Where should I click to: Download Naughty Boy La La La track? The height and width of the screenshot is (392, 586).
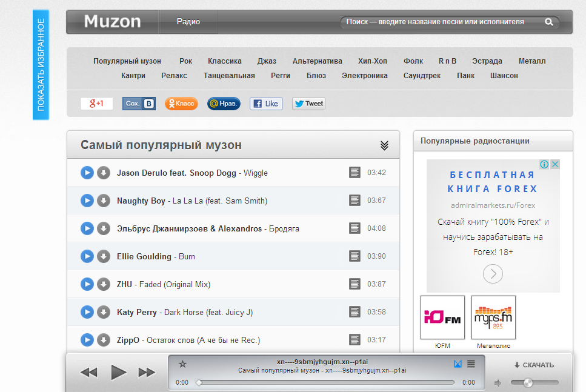104,201
